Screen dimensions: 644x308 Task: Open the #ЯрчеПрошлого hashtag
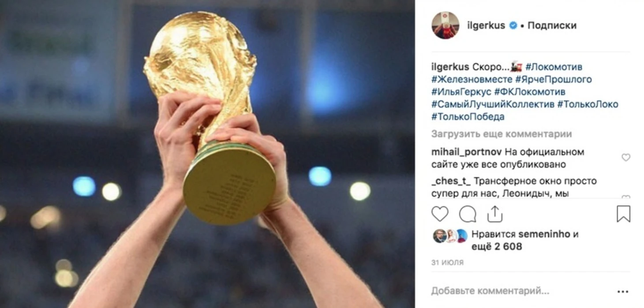[553, 80]
